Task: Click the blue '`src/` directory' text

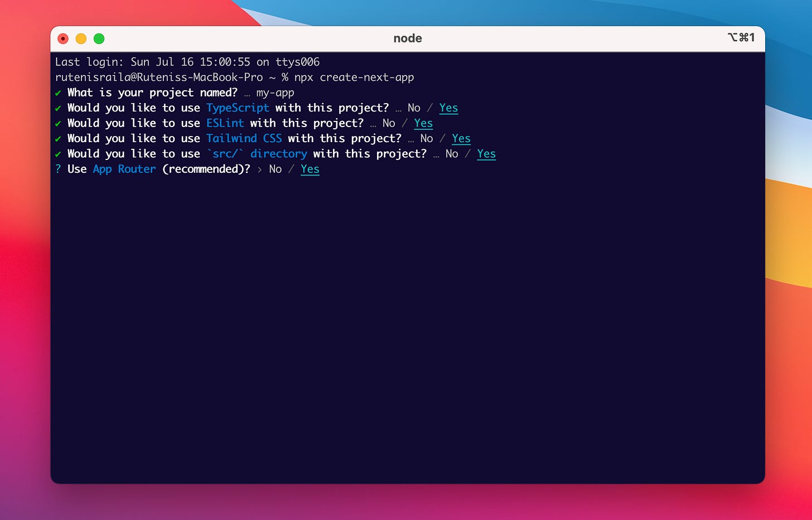Action: [257, 154]
